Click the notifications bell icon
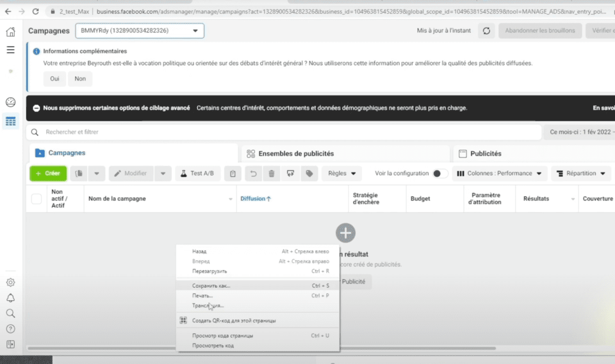The height and width of the screenshot is (364, 615). coord(10,298)
